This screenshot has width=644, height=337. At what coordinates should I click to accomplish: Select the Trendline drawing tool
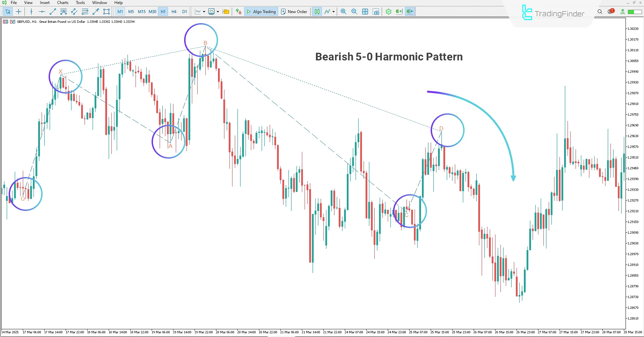point(52,11)
